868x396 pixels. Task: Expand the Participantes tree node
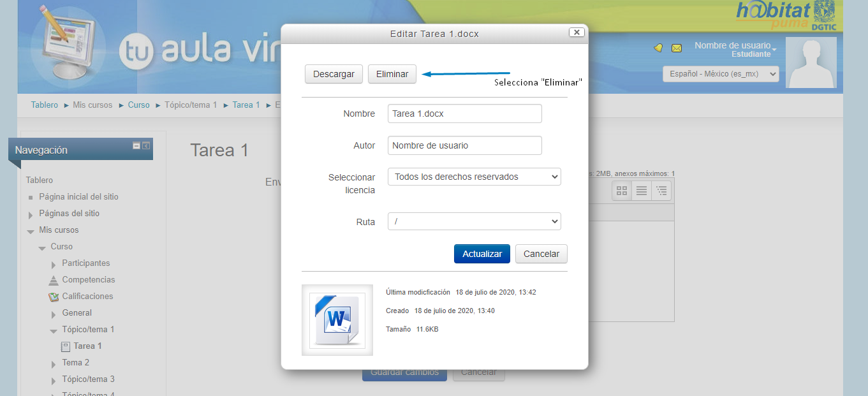click(x=54, y=263)
